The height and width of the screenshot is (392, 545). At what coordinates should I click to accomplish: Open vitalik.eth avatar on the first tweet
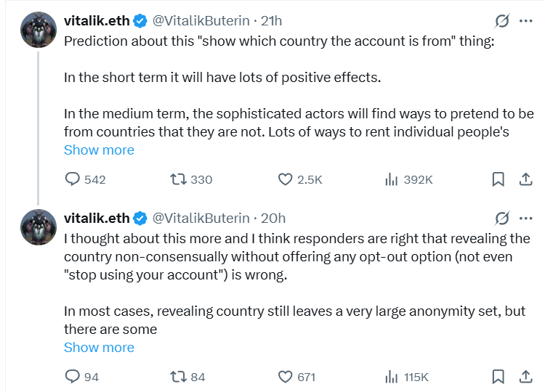click(x=39, y=30)
